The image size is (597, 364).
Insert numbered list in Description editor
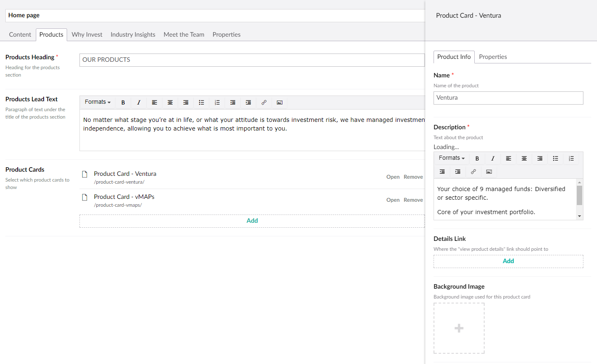[571, 159]
